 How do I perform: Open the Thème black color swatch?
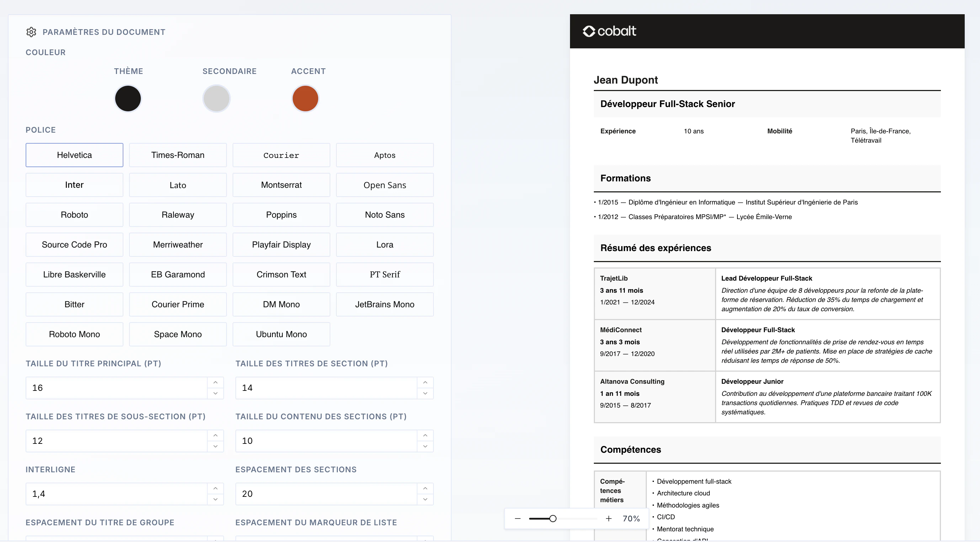(128, 99)
